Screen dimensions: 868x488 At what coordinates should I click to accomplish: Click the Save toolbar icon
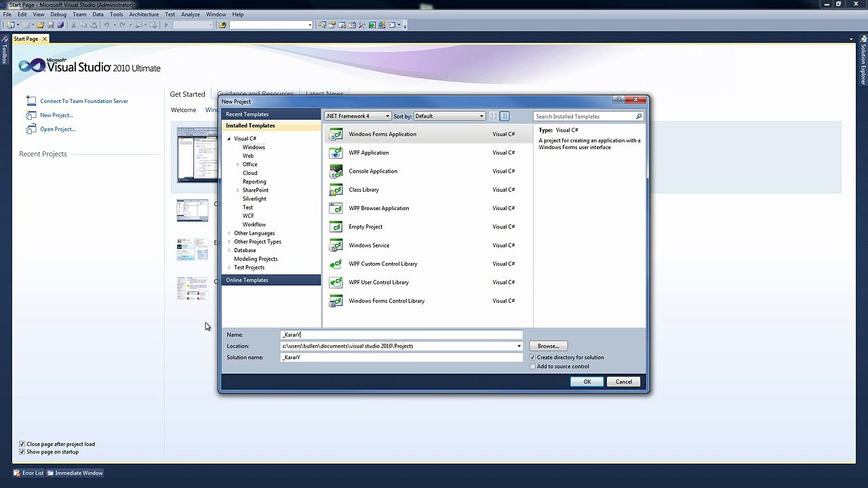(50, 25)
